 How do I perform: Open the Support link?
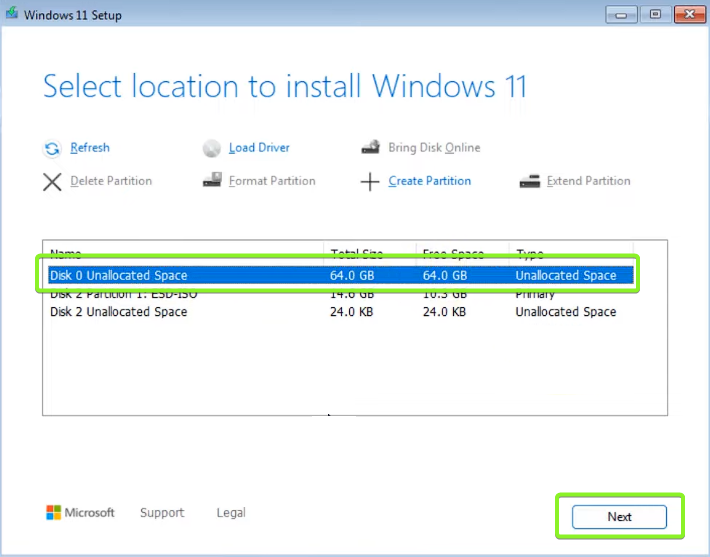coord(162,513)
